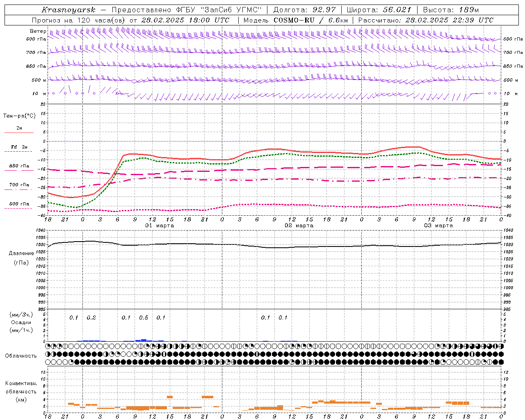
Task: Click the '03 марта' date label
Action: point(438,226)
